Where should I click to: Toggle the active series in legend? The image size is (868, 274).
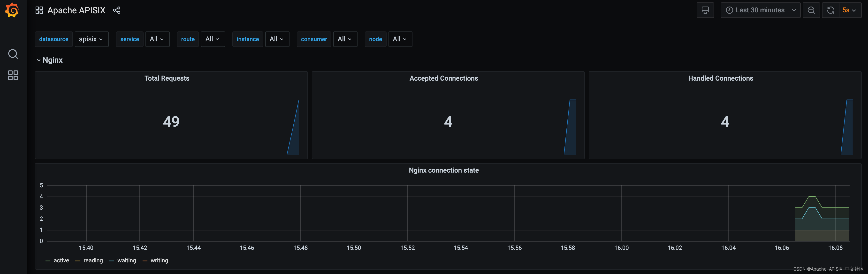click(x=61, y=260)
